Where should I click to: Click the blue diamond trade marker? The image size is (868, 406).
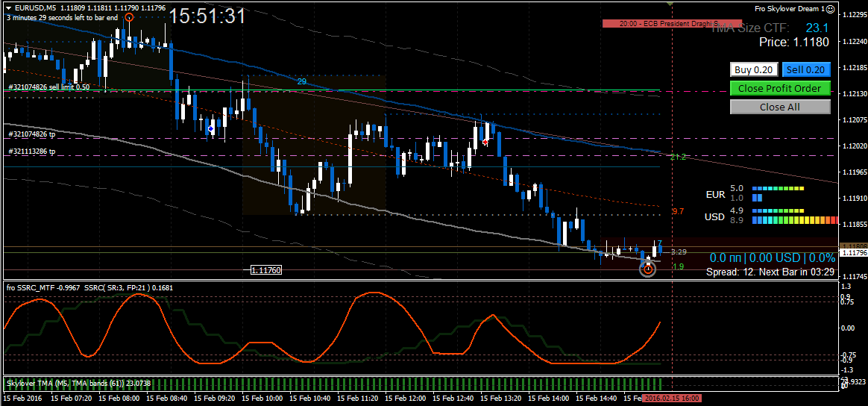210,128
